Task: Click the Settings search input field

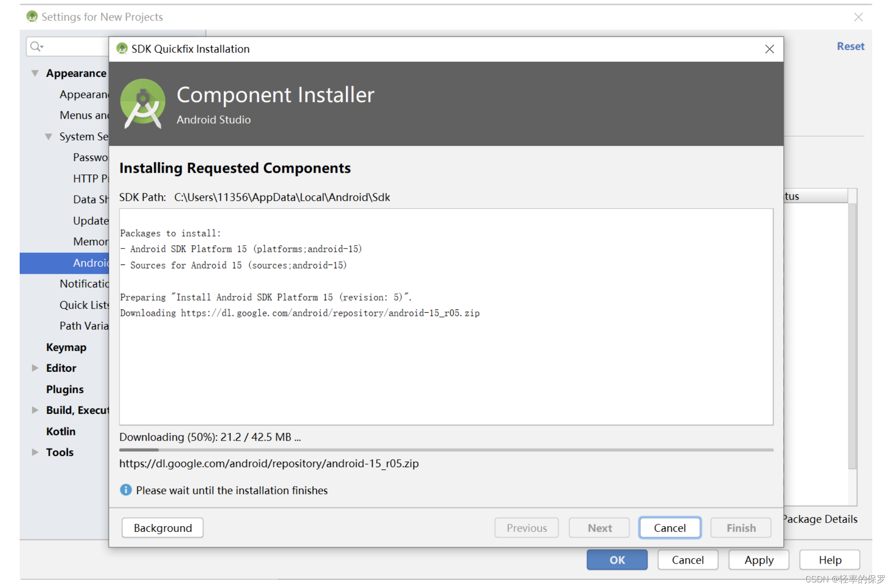Action: tap(68, 46)
